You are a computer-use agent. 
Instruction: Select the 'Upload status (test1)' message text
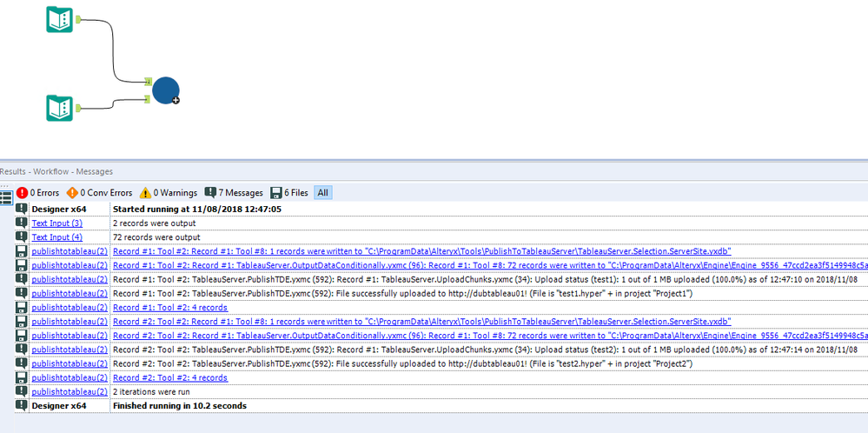(x=485, y=280)
